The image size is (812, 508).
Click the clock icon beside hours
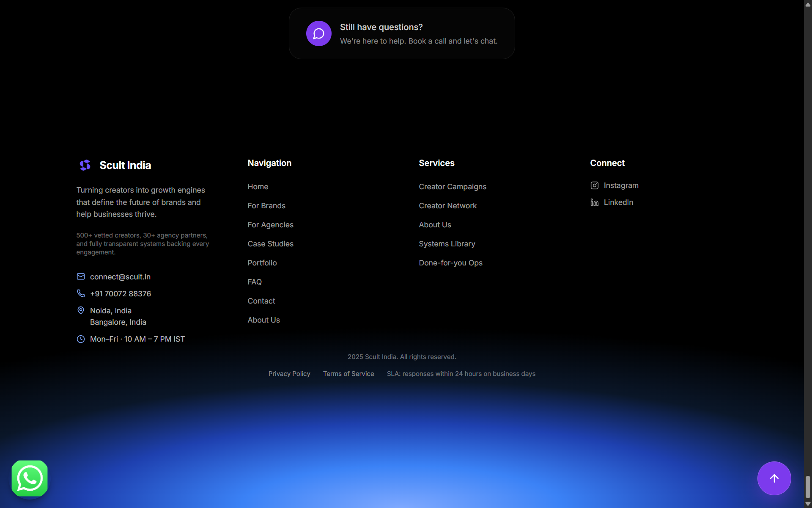(x=81, y=339)
